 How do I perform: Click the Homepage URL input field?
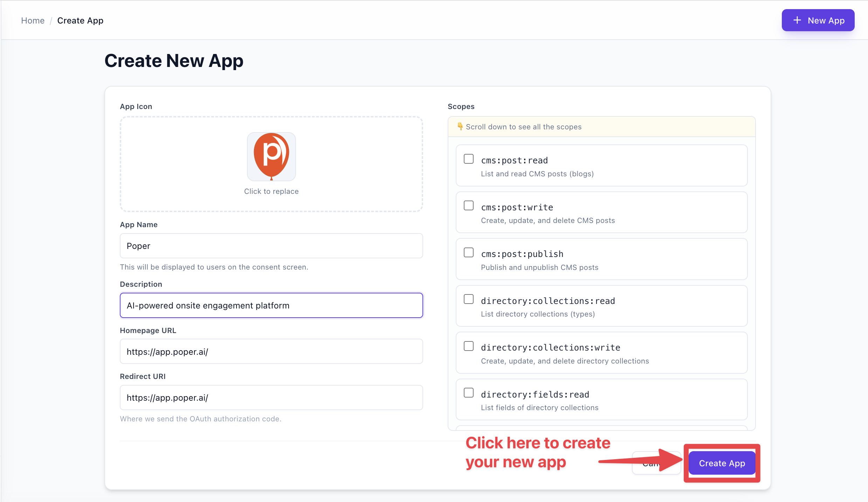271,351
